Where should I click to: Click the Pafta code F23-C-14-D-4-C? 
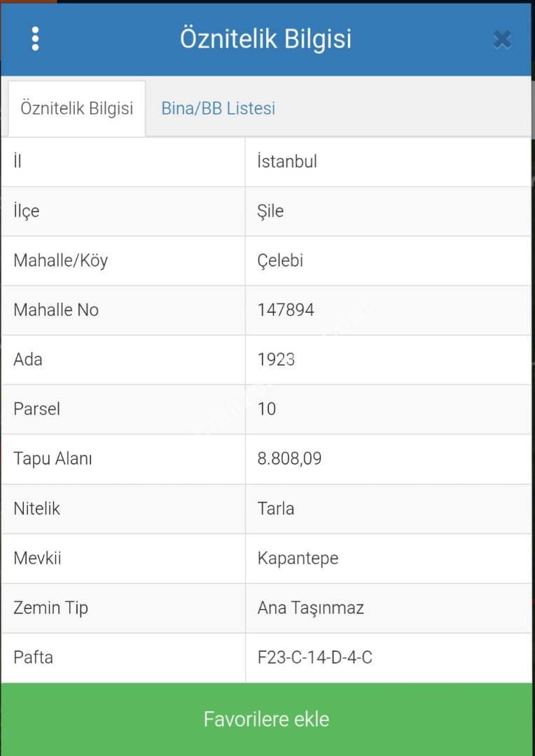point(314,657)
